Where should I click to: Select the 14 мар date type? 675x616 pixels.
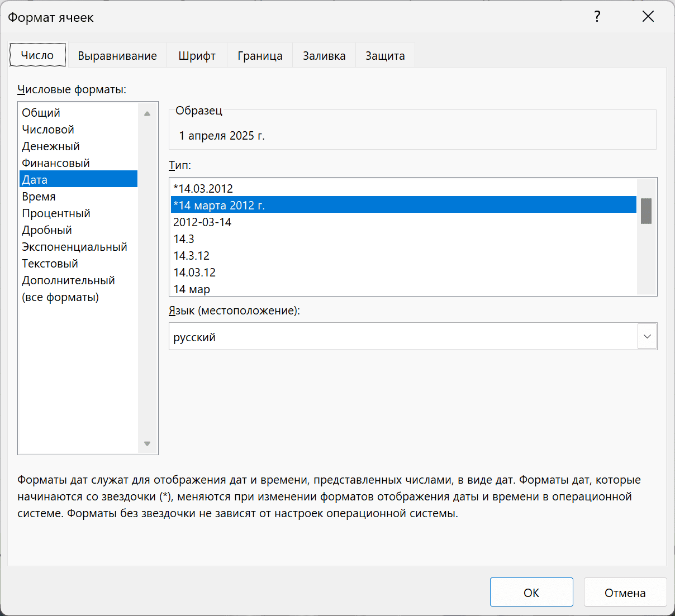(x=403, y=288)
